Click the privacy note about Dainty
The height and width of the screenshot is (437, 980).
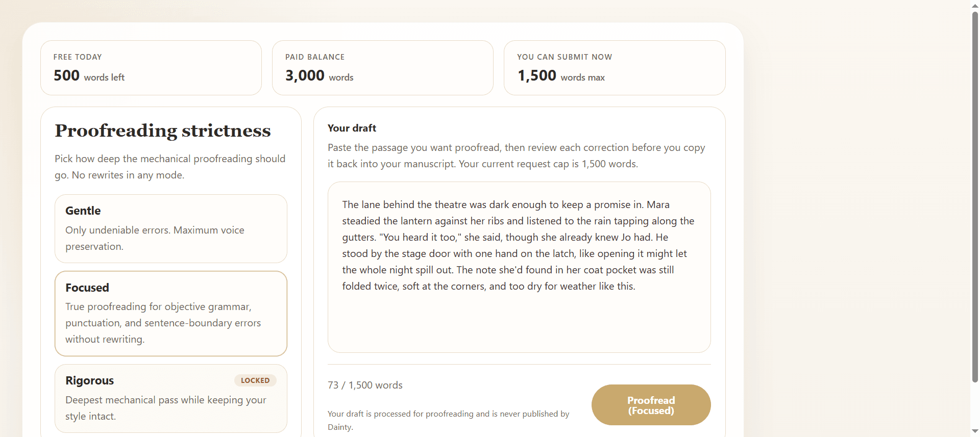coord(448,420)
